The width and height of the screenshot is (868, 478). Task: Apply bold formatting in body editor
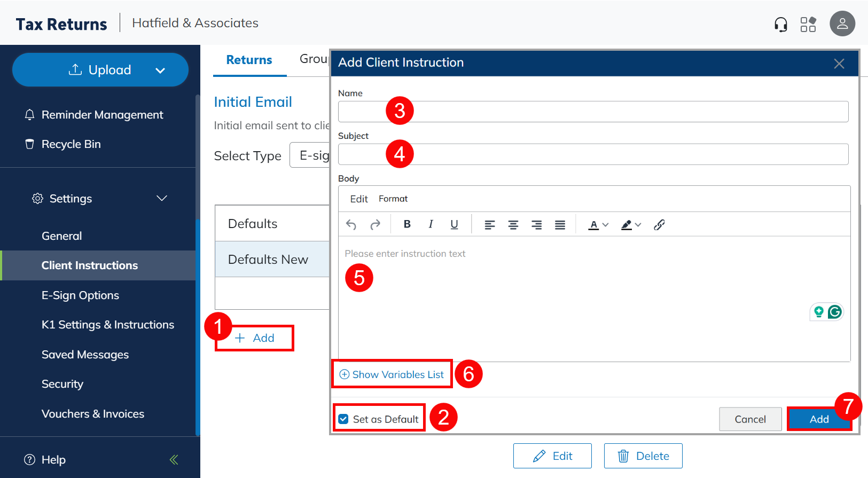407,225
